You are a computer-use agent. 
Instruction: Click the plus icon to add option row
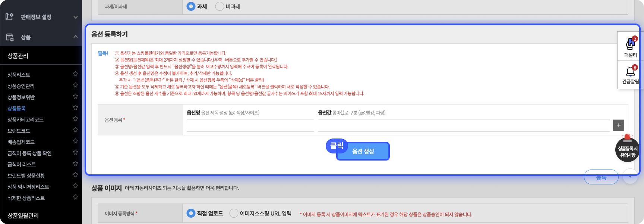click(618, 125)
